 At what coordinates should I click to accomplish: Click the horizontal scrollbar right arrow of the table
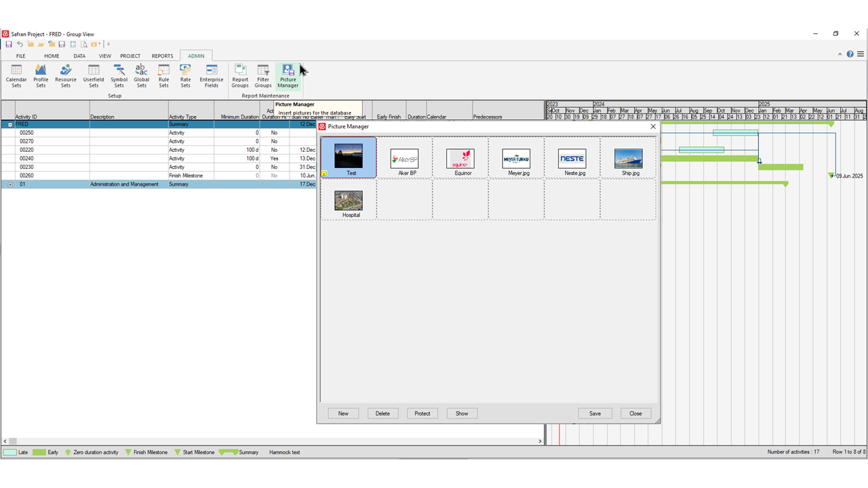[x=540, y=441]
